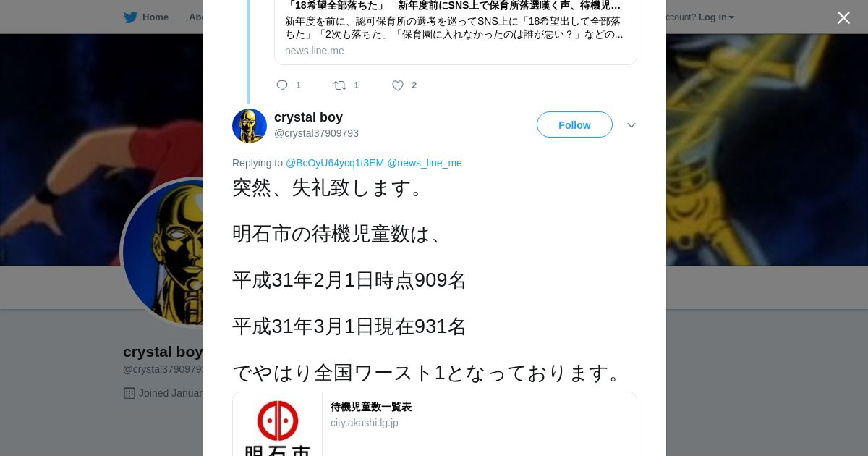Open crystal boy's small avatar in the tweet
The width and height of the screenshot is (868, 456).
click(x=250, y=126)
